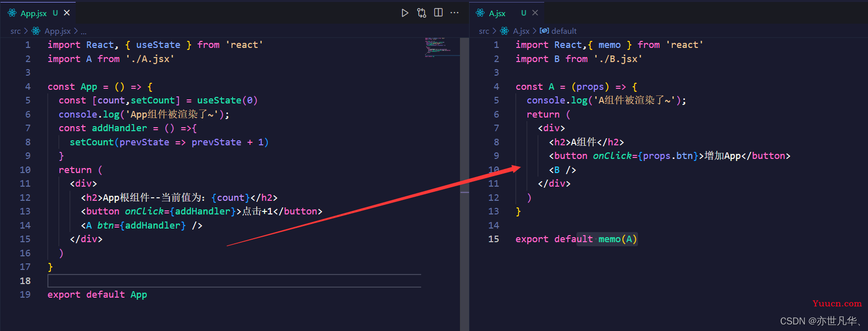Click React icon on A.jsx tab
This screenshot has height=331, width=868.
point(480,13)
